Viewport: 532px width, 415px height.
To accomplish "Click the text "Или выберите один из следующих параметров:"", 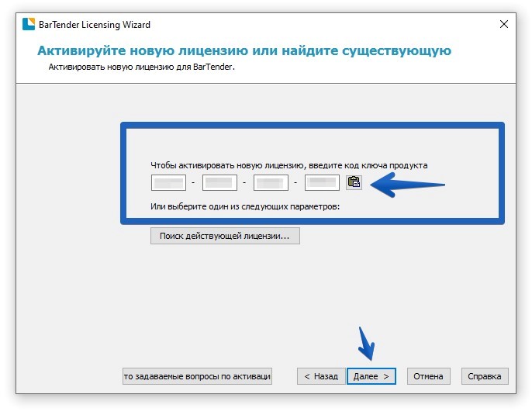I will 245,207.
